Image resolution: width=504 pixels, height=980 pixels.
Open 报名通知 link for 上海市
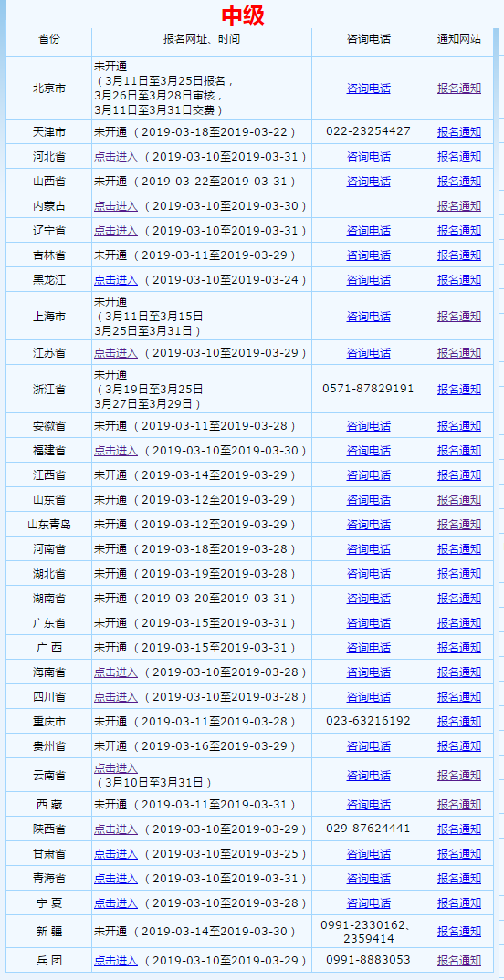click(x=459, y=317)
